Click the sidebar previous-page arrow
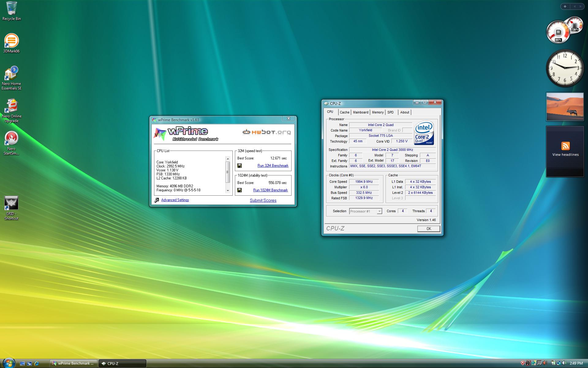This screenshot has width=588, height=368. (x=575, y=6)
